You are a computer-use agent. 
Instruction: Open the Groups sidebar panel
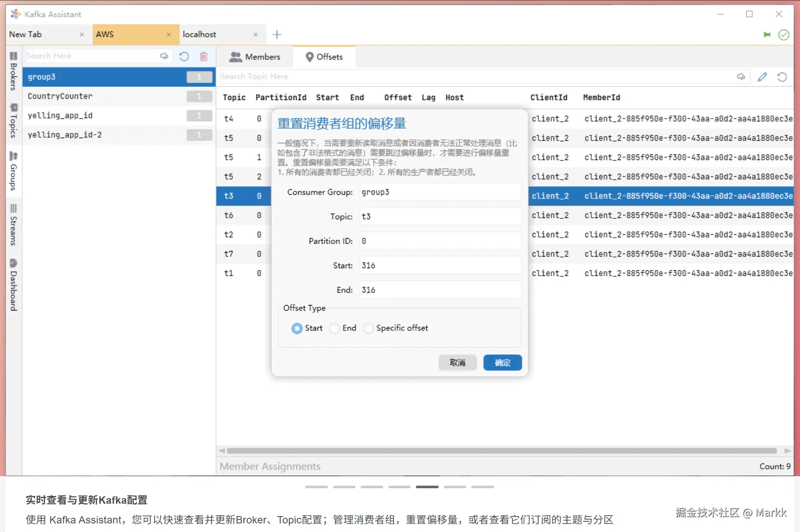click(13, 171)
